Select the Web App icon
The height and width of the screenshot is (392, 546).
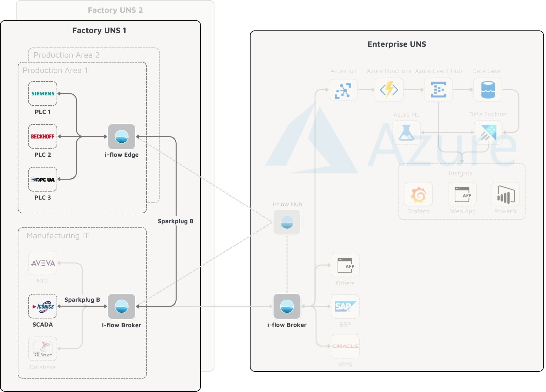(x=463, y=194)
